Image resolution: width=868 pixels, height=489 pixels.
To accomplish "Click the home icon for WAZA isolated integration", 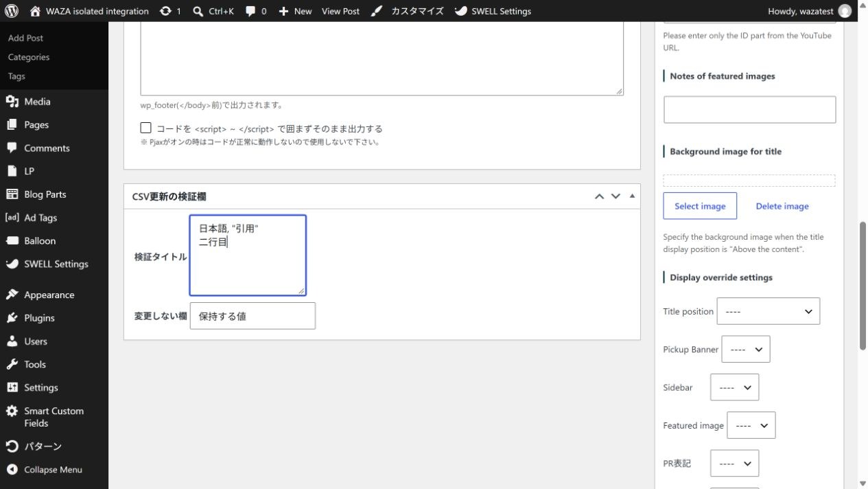I will 35,11.
